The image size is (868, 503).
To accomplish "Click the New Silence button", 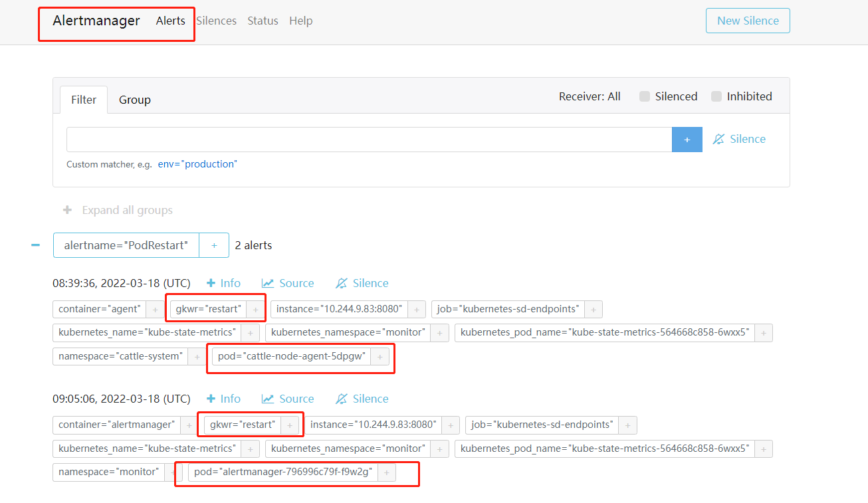I will point(748,21).
